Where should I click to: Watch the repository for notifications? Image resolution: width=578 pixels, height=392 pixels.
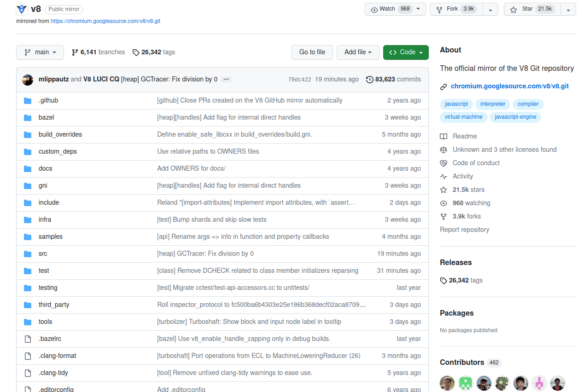pyautogui.click(x=391, y=9)
